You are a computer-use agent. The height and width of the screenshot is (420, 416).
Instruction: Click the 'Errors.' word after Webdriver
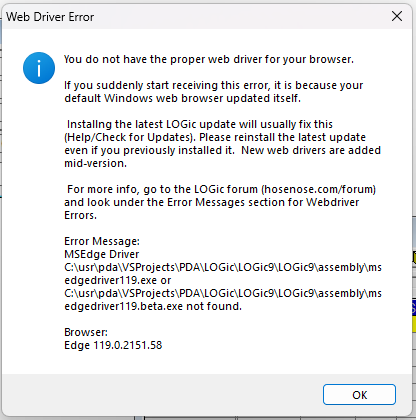pyautogui.click(x=80, y=215)
